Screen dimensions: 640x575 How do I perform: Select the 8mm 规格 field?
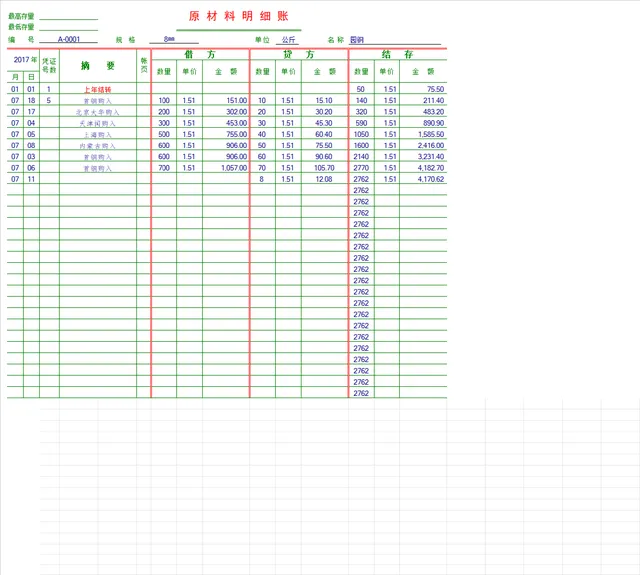(174, 39)
